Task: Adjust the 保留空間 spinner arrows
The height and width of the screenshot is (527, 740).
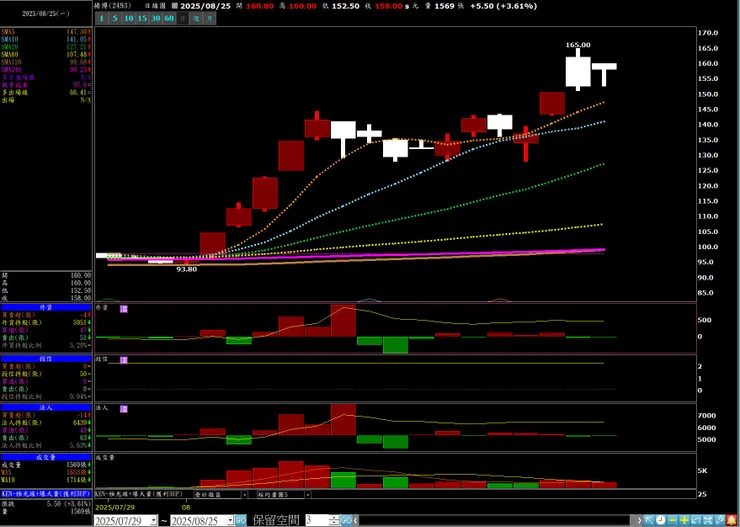Action: click(334, 520)
